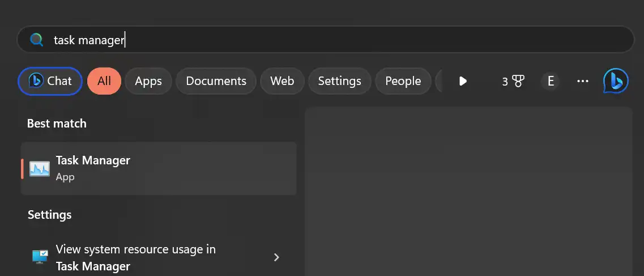Open the Bing Chat filter

click(50, 81)
